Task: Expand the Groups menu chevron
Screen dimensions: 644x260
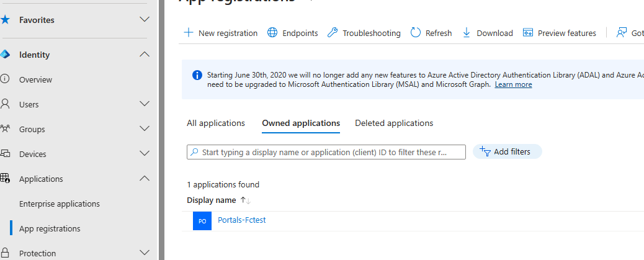Action: [x=145, y=128]
